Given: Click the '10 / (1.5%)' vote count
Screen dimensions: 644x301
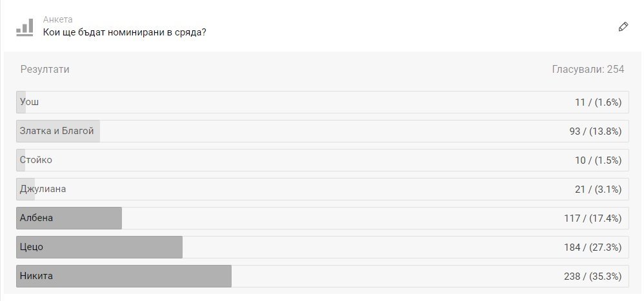Looking at the screenshot, I should coord(598,160).
